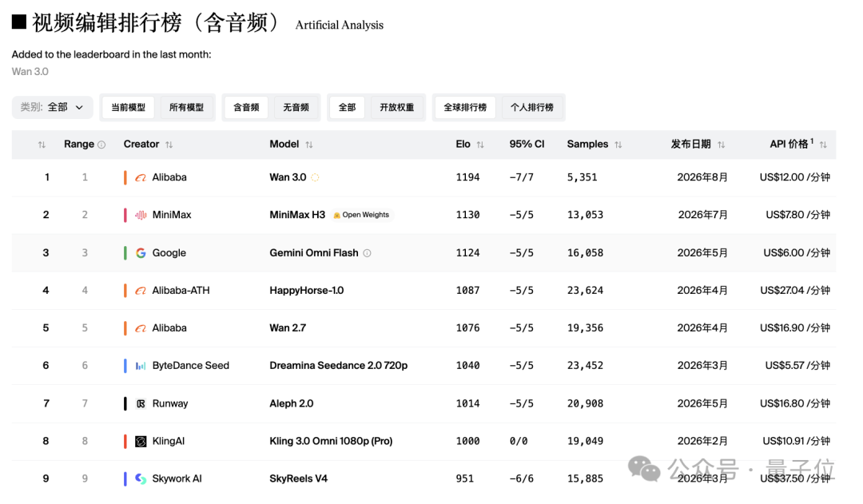Click the Elo value 1194
This screenshot has height=504, width=863.
tap(467, 177)
